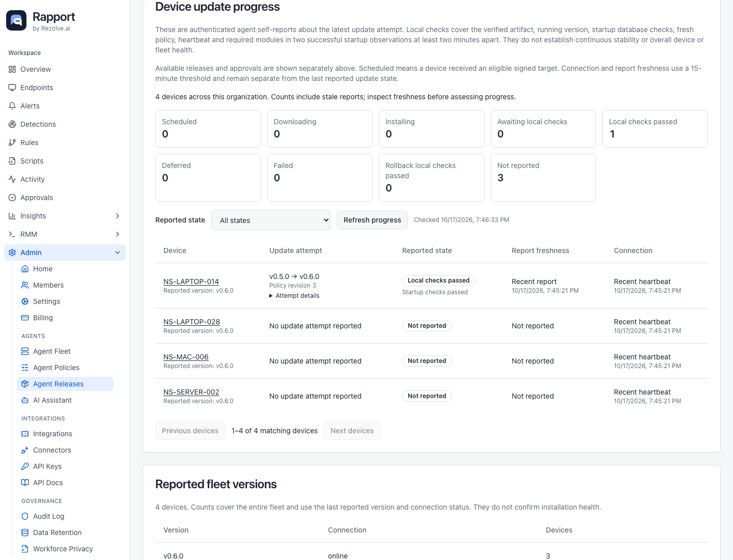Viewport: 733px width, 560px height.
Task: Expand the RMM submenu chevron
Action: coord(118,234)
